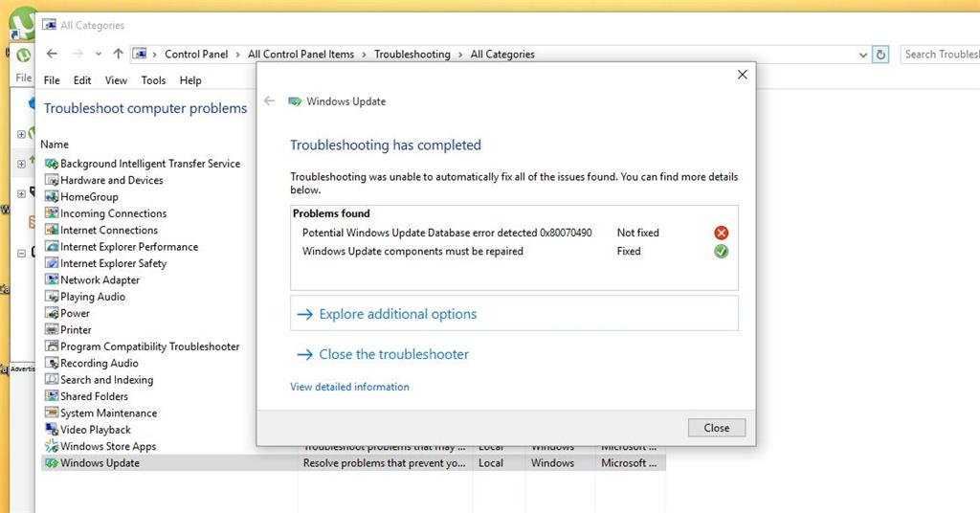Select 'Playing Audio' list entry text

93,297
